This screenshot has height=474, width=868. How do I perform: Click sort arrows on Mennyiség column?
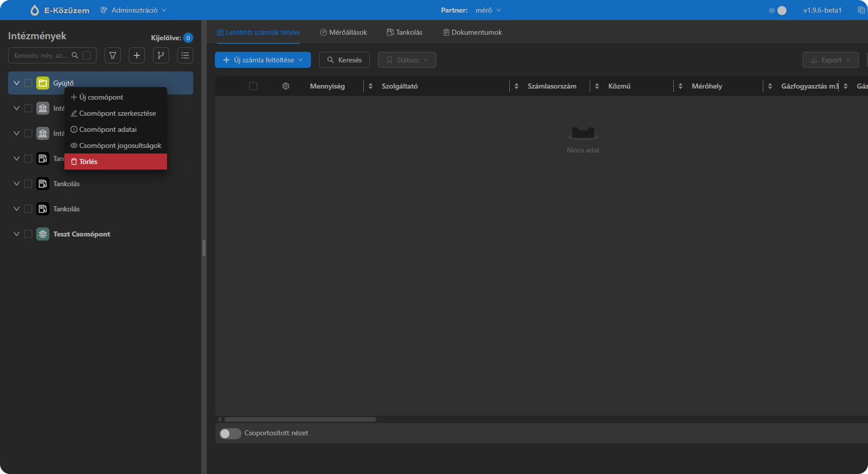(x=370, y=86)
